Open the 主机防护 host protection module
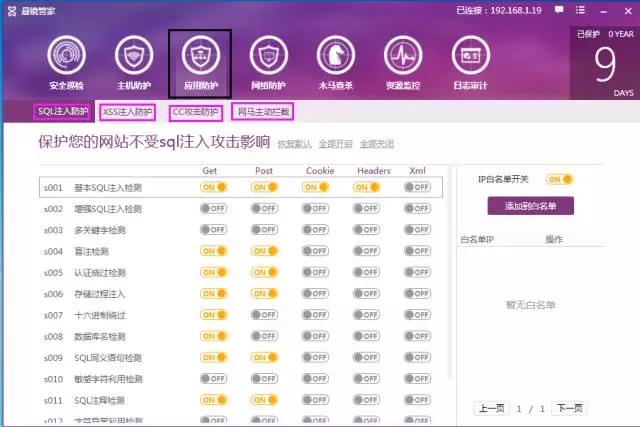Viewport: 640px width, 427px height. 134,63
